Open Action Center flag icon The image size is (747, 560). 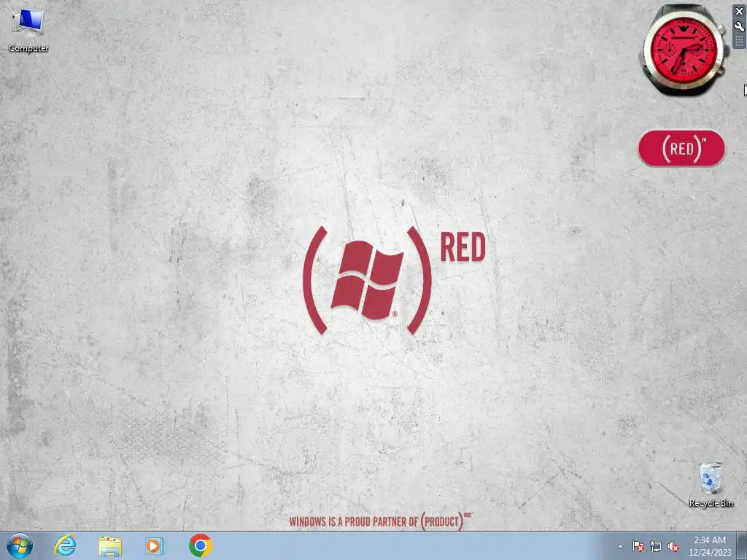pyautogui.click(x=638, y=547)
